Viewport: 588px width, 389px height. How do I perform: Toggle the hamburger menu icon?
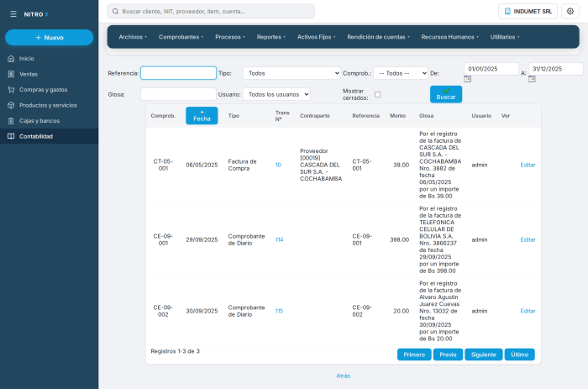13,14
